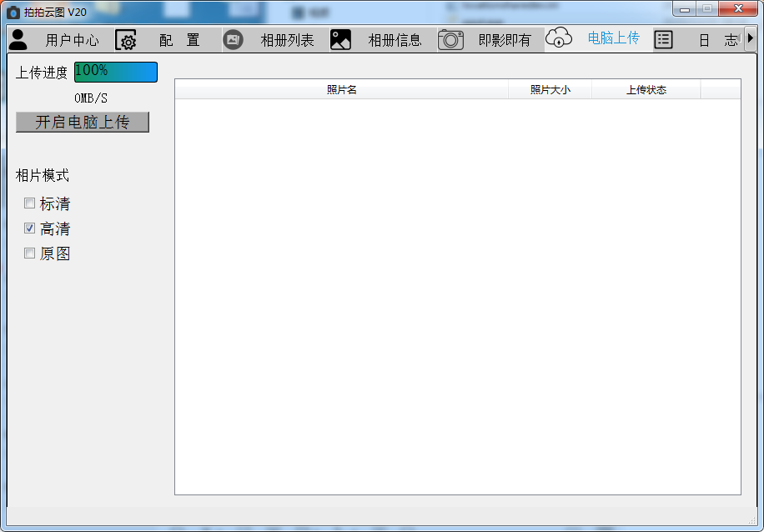Click the 上传进度 label

click(x=42, y=73)
